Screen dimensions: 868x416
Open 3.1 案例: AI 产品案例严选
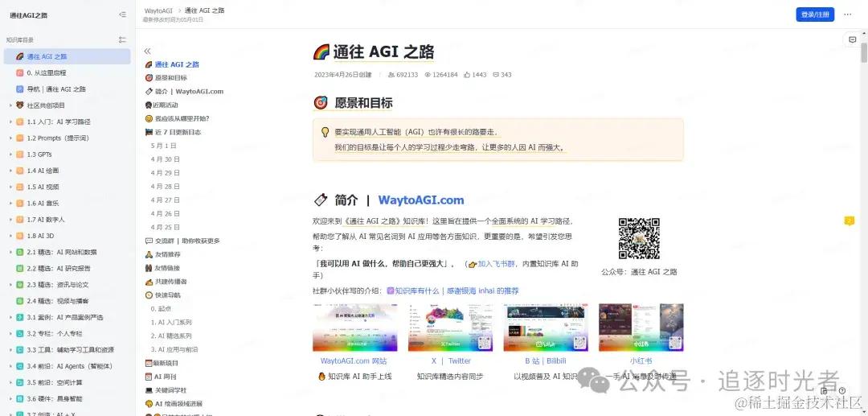click(67, 317)
